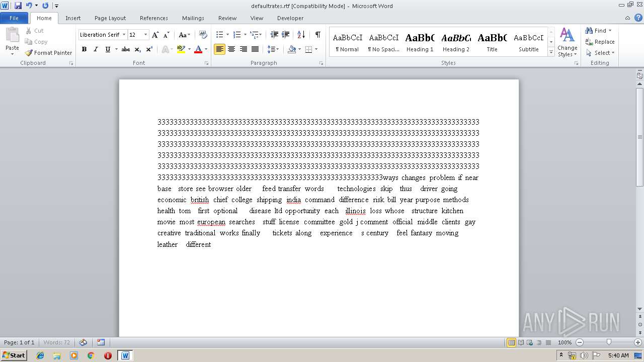The image size is (644, 362).
Task: Apply red font color
Action: [x=198, y=49]
